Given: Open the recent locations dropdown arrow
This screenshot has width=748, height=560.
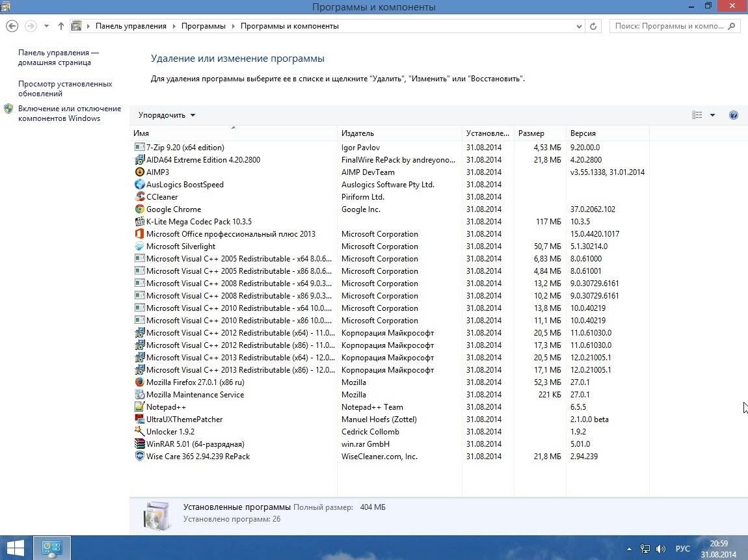Looking at the screenshot, I should pyautogui.click(x=46, y=26).
